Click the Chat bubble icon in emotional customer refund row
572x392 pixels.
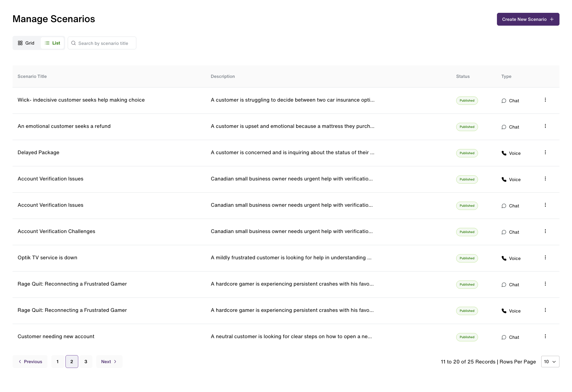[x=504, y=127]
